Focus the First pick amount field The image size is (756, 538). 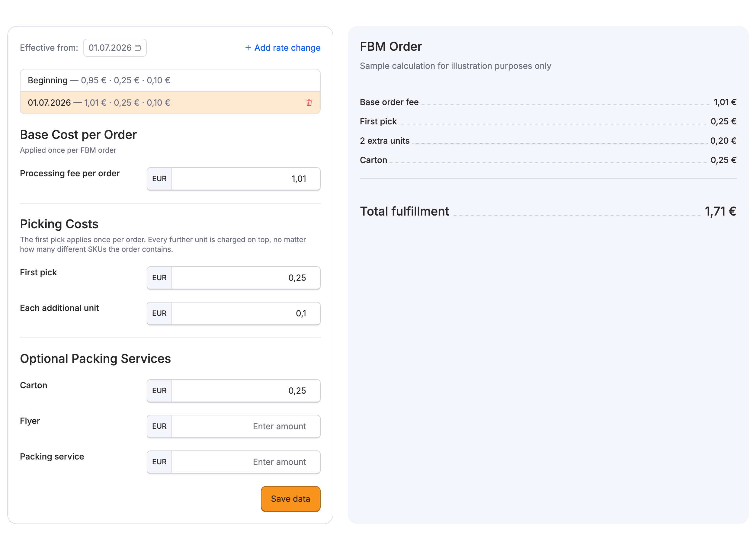pyautogui.click(x=246, y=278)
